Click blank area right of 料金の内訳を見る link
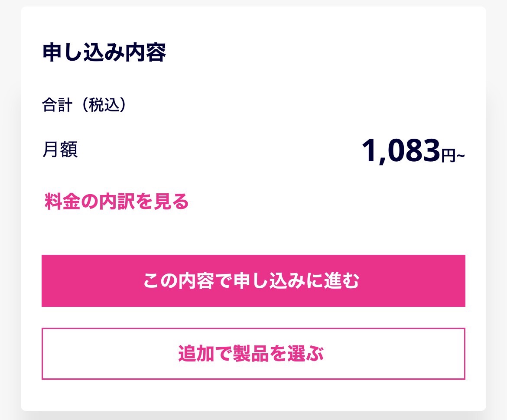The height and width of the screenshot is (420, 507). [x=325, y=202]
